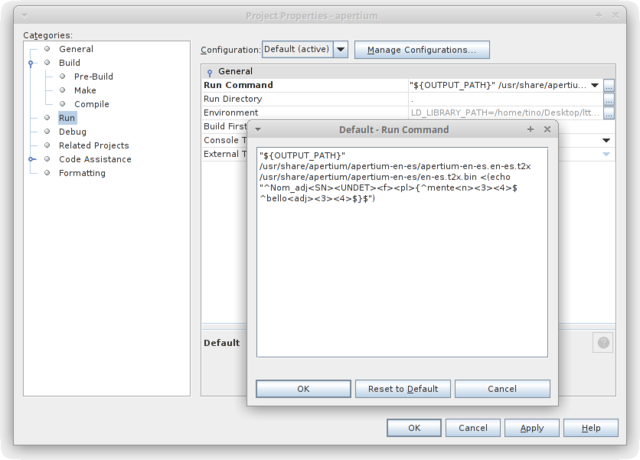Click Manage Configurations button
Screen dimensions: 640x460
click(421, 49)
